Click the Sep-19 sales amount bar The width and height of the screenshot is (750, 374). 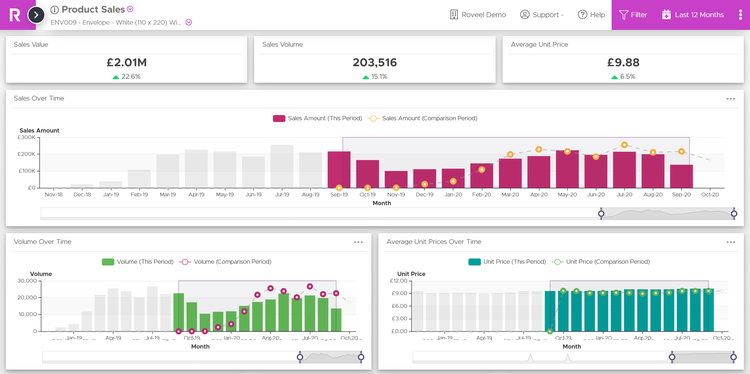339,169
